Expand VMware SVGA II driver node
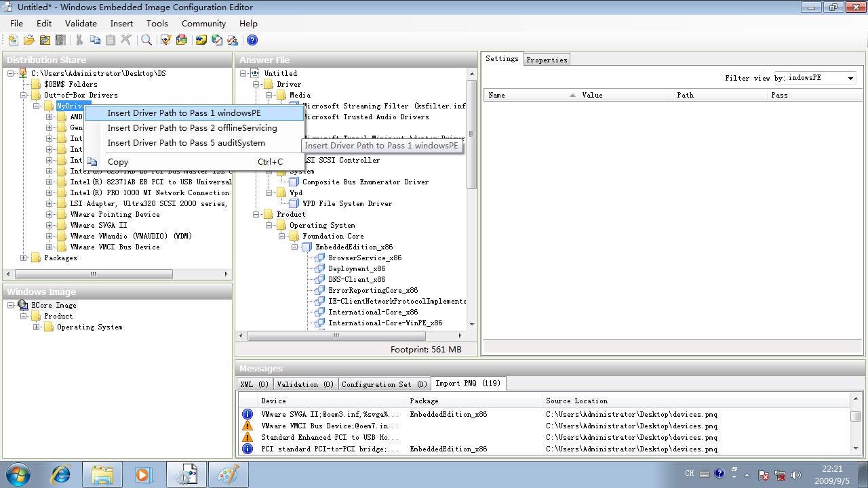The height and width of the screenshot is (488, 868). 50,225
